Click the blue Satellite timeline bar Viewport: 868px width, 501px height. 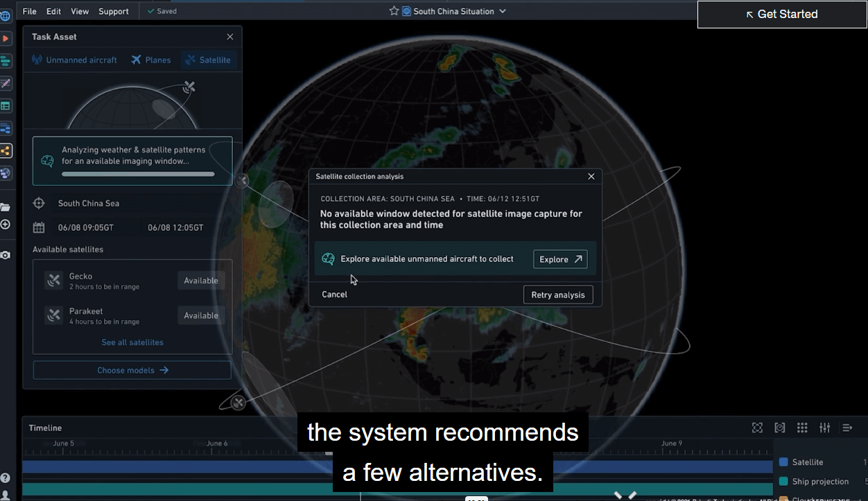click(397, 467)
